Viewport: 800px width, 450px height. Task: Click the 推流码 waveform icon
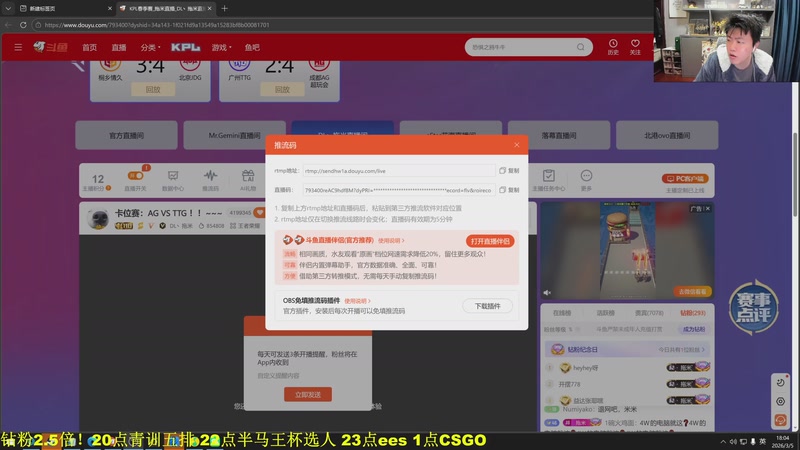coord(210,180)
